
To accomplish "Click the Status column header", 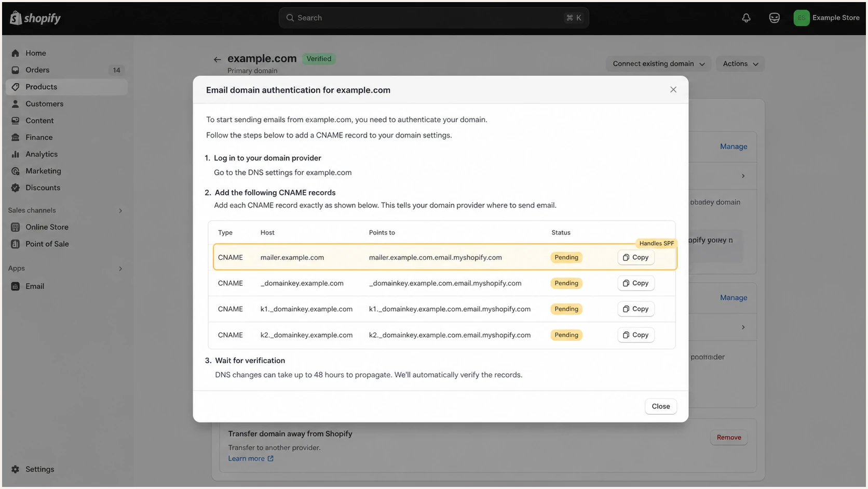I will point(561,233).
